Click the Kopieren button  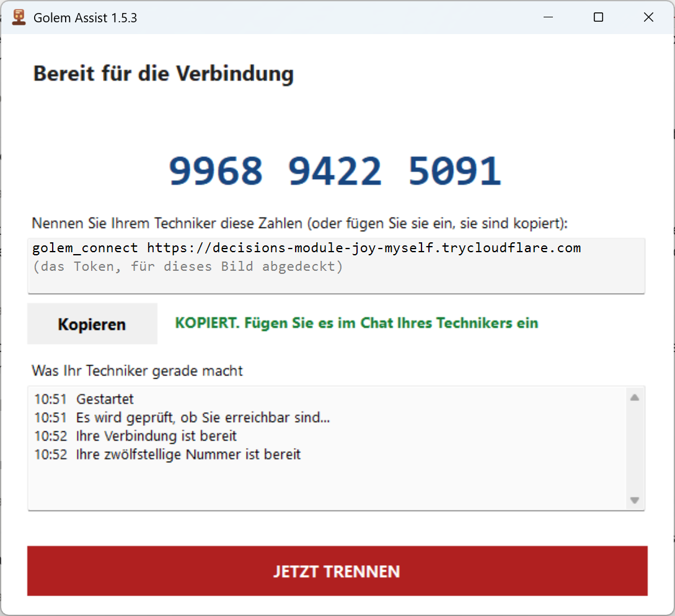coord(92,323)
